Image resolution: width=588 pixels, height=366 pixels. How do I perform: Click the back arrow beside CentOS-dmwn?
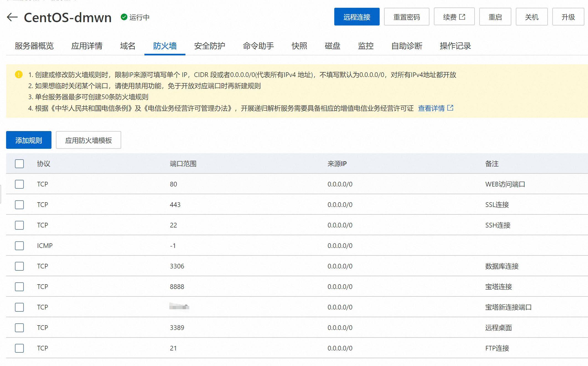click(12, 17)
